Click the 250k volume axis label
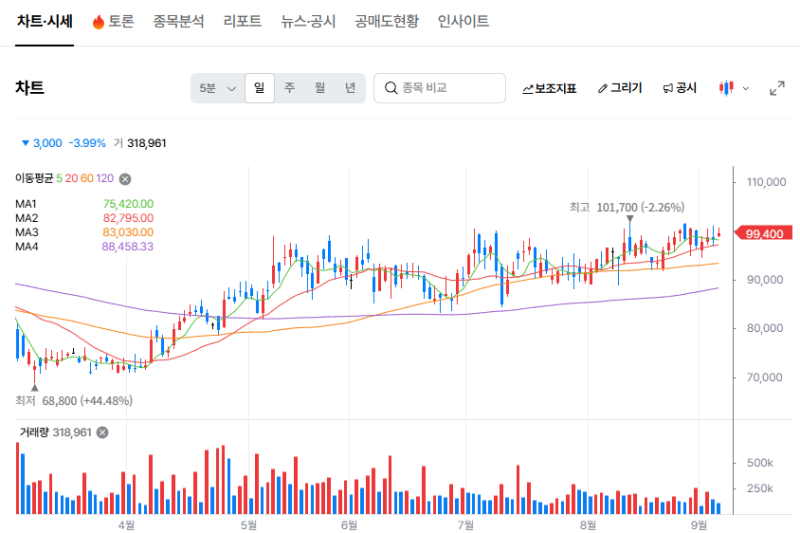800x533 pixels. tap(760, 489)
